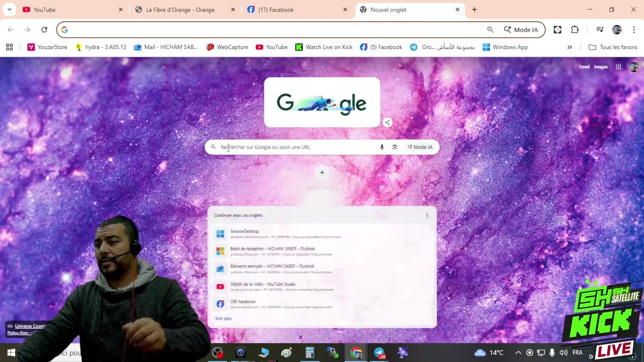
Task: Click the Images link
Action: (601, 67)
